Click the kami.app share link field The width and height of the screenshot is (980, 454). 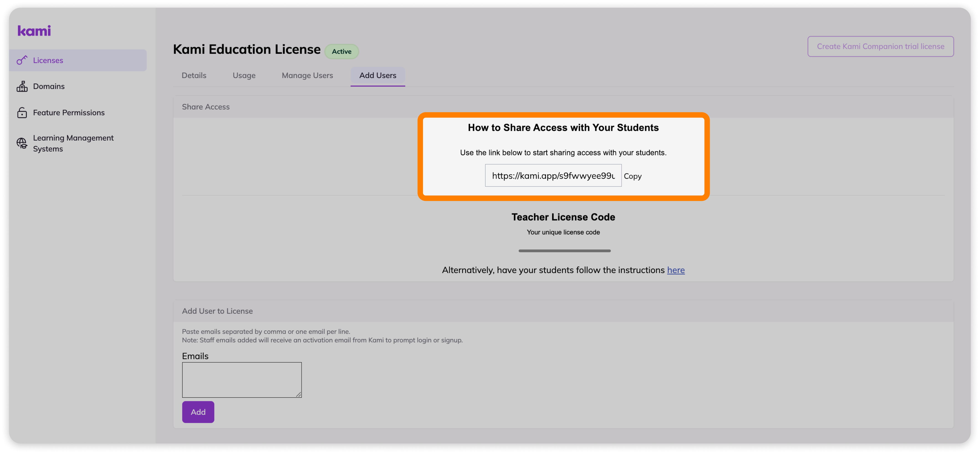tap(553, 176)
